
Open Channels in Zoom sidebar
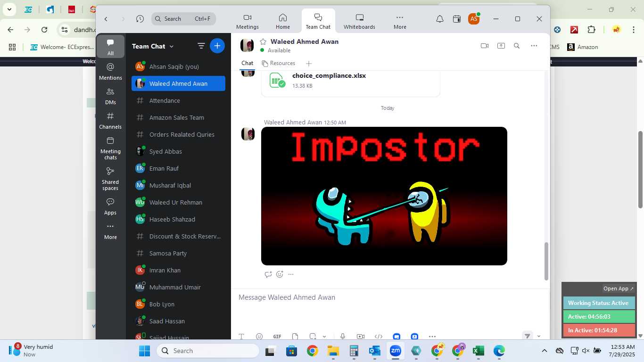tap(110, 121)
